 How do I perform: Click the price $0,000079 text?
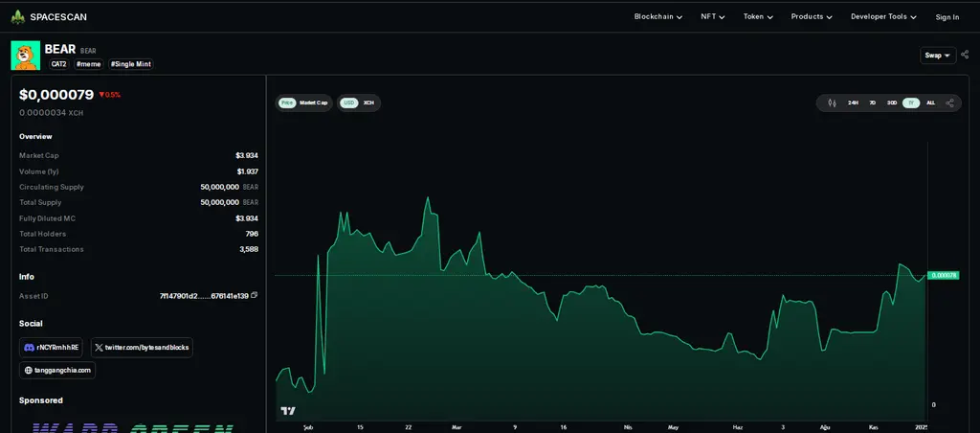(56, 95)
